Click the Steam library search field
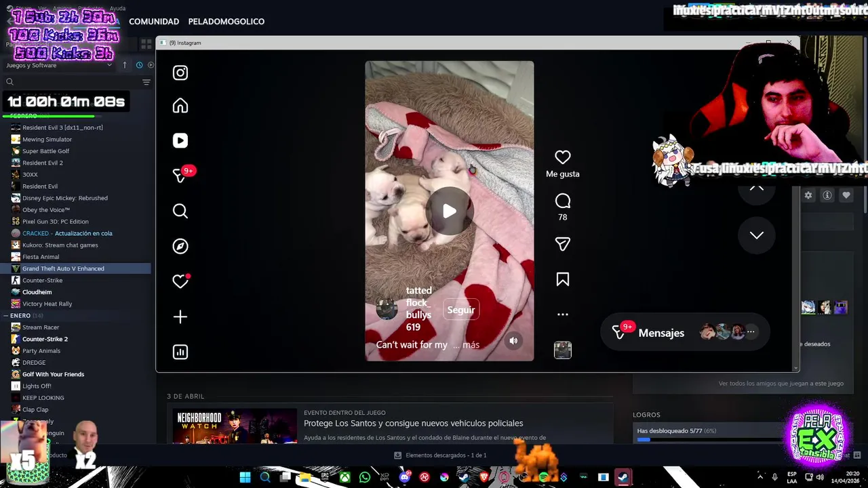The image size is (868, 488). [71, 82]
